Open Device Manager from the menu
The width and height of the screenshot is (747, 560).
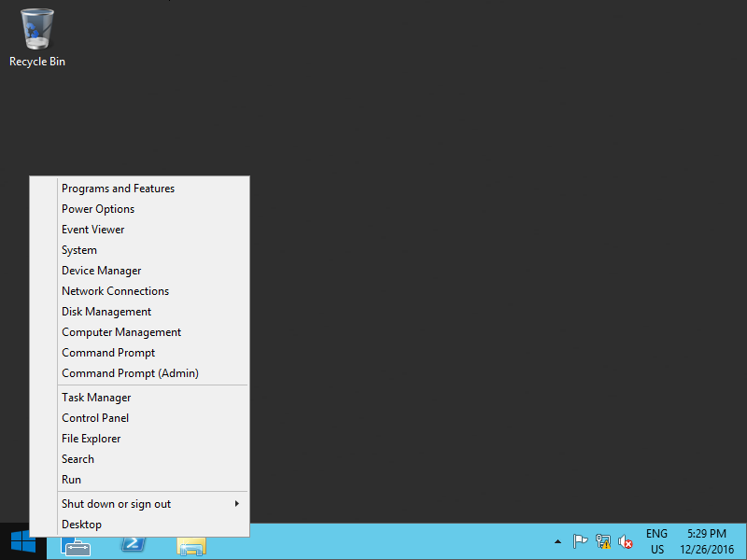101,271
